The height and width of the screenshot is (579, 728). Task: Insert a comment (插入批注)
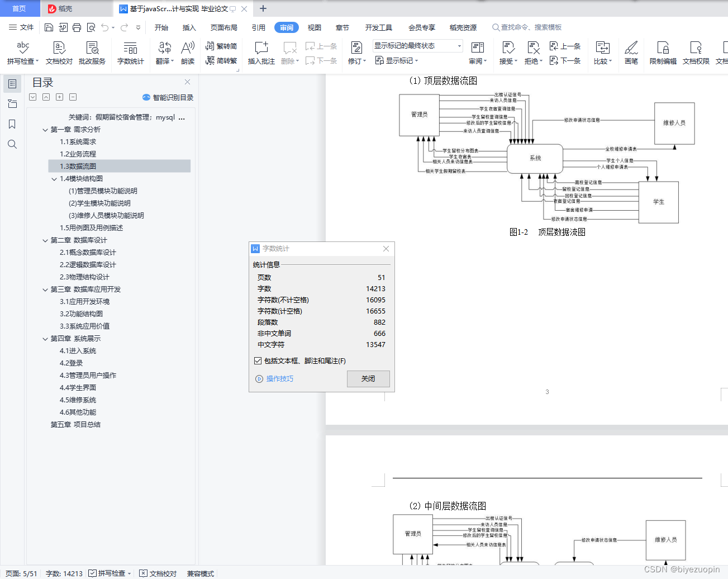261,53
